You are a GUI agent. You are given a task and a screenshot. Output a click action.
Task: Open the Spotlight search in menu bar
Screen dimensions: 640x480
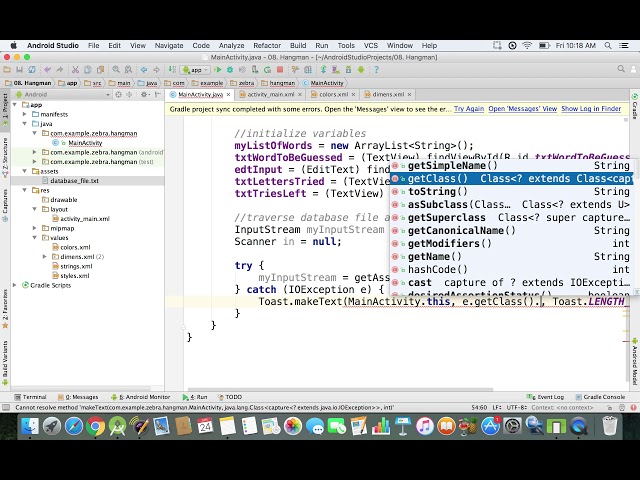(608, 46)
